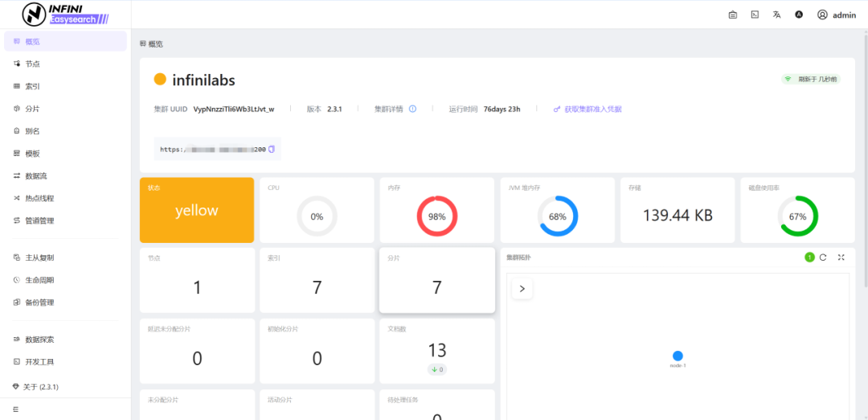Click the ↓ 0 badge under 文档数
Screen dimensions: 868x420
(436, 369)
